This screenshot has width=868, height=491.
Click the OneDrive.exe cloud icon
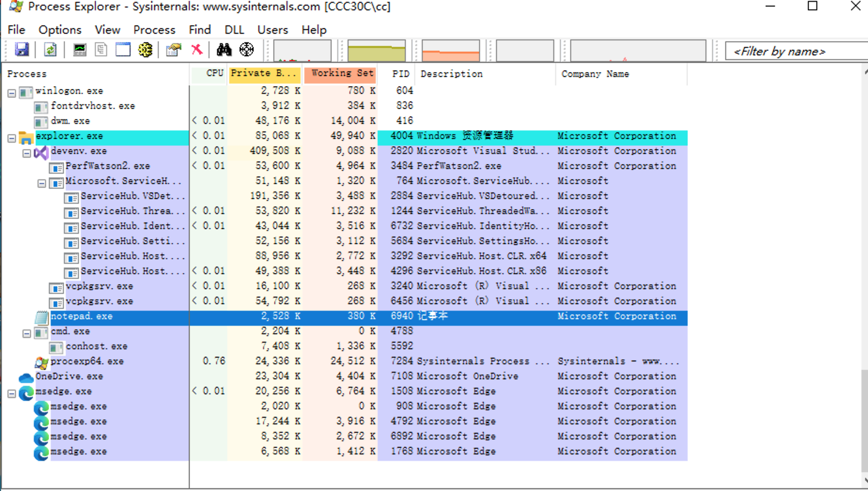pyautogui.click(x=26, y=377)
